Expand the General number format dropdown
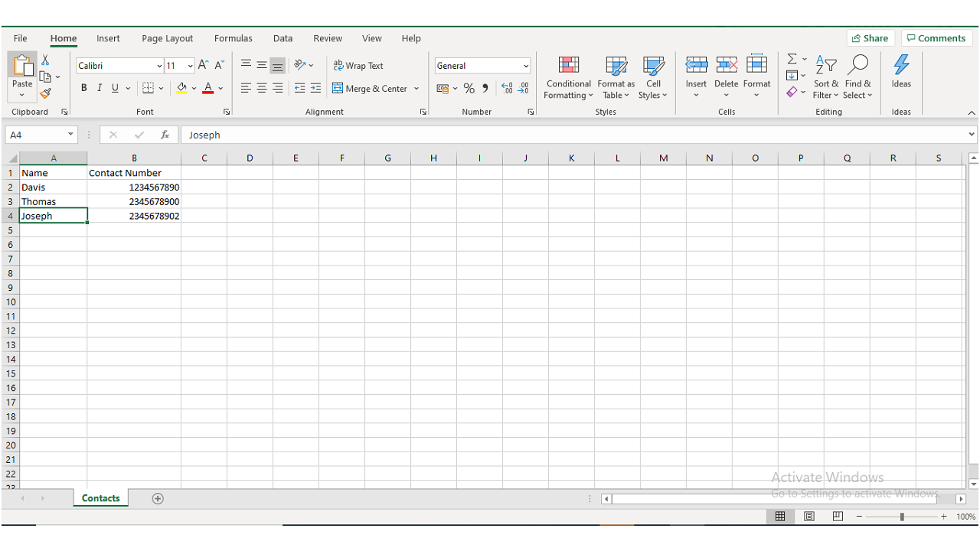Viewport: 980px width, 551px height. pos(526,66)
